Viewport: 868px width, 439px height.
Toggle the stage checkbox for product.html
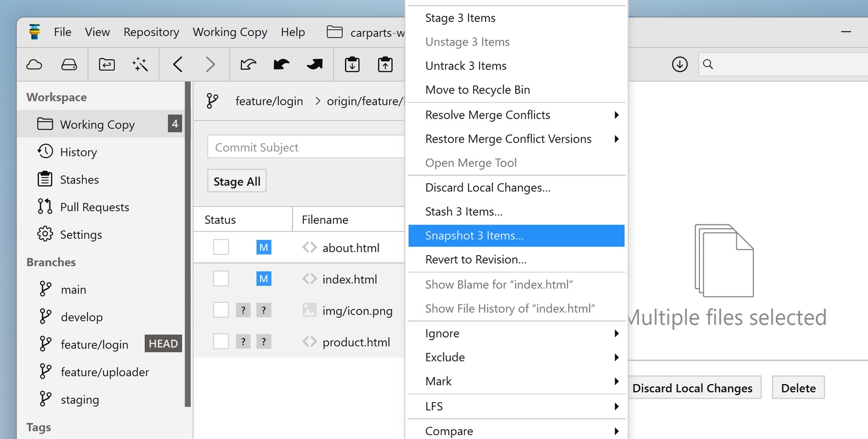point(221,342)
